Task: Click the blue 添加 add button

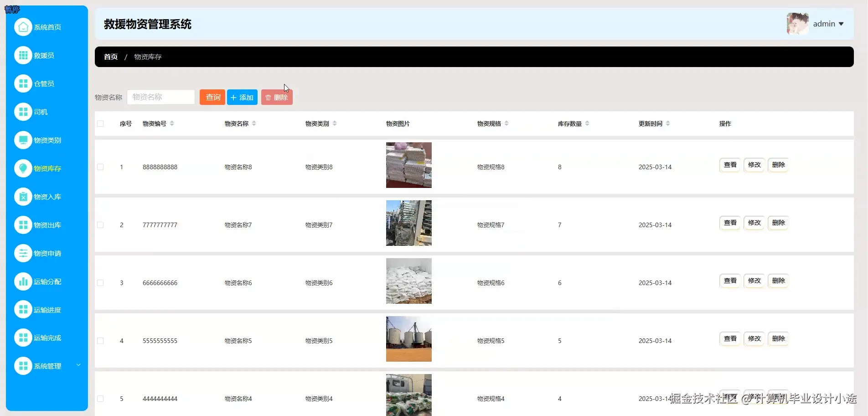Action: pos(242,97)
